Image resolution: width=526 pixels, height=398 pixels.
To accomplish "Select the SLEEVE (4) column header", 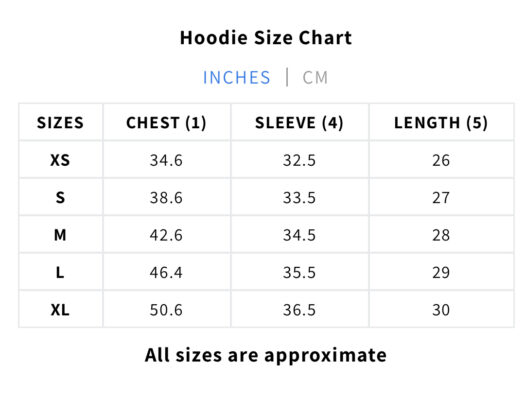I will click(299, 123).
